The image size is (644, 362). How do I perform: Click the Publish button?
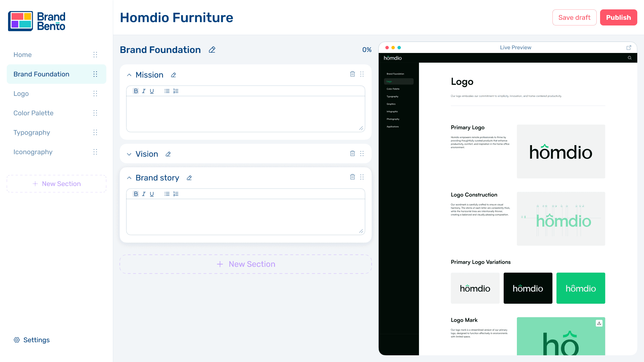pos(618,17)
